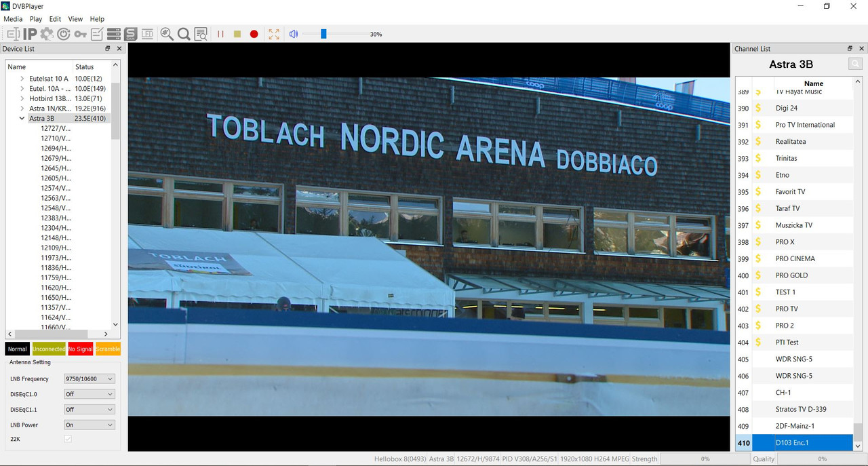Select transponder 12727/V in tree
Image resolution: width=868 pixels, height=466 pixels.
[56, 128]
